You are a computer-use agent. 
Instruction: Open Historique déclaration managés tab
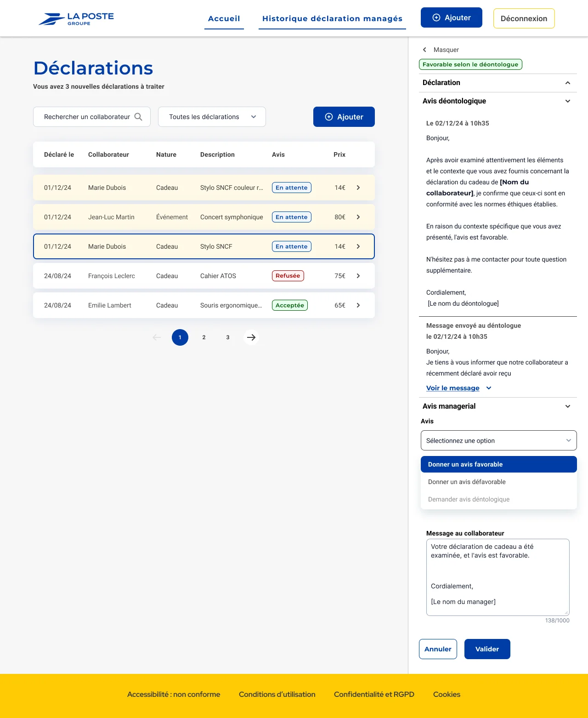(x=332, y=19)
